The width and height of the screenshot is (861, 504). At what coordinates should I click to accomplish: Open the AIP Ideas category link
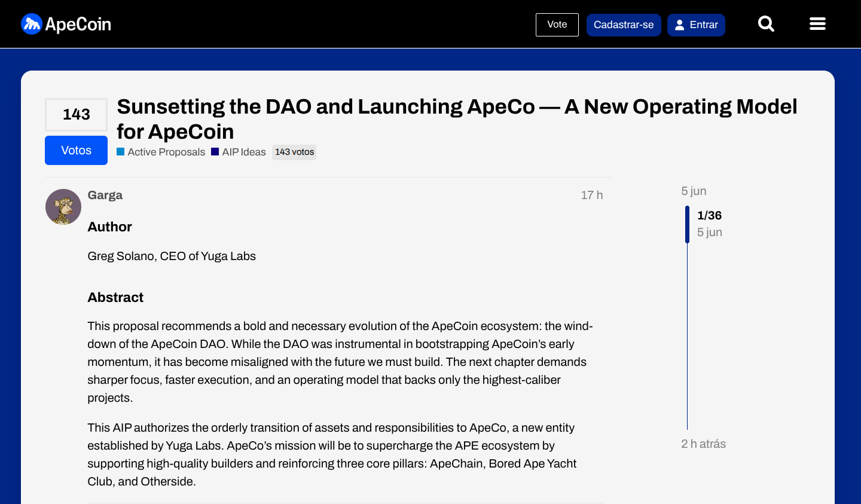[x=239, y=152]
